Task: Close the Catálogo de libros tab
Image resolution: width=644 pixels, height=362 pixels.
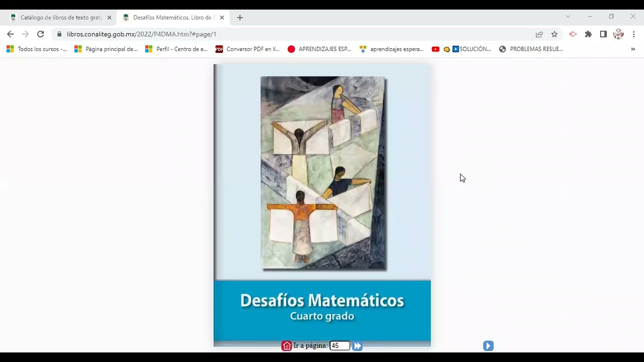Action: pyautogui.click(x=109, y=18)
